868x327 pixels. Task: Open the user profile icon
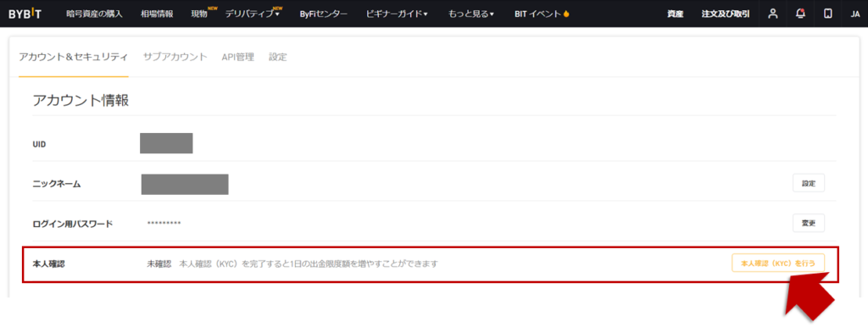pyautogui.click(x=773, y=14)
